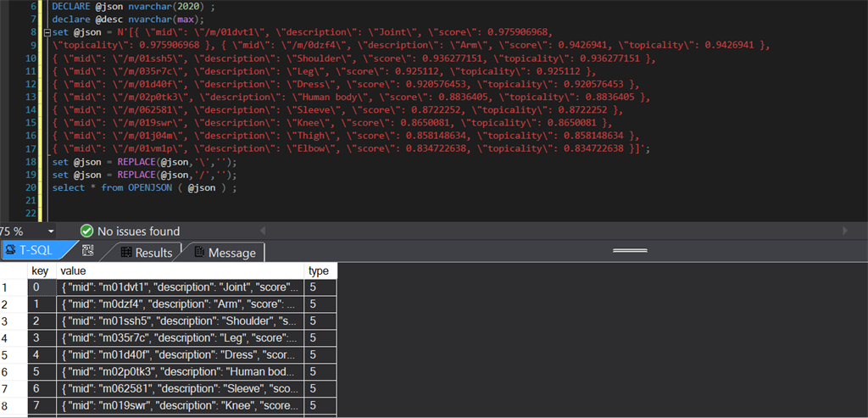
Task: Collapse the set @json statement on line 8
Action: [x=47, y=33]
